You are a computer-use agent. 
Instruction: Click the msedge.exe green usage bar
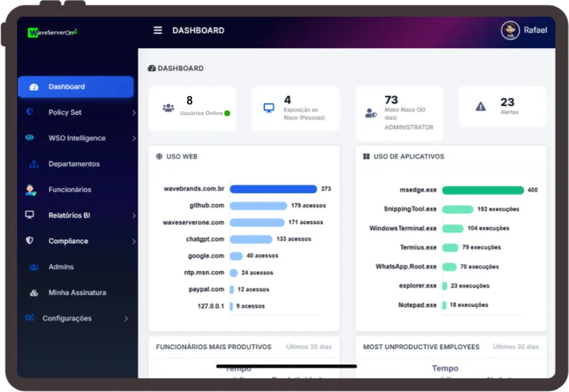click(x=483, y=190)
